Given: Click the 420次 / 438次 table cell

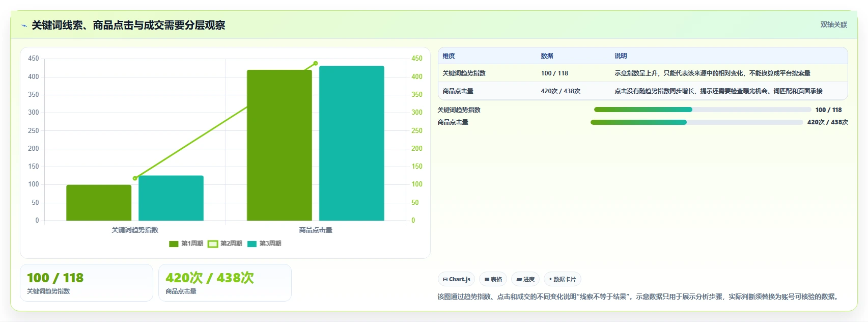Looking at the screenshot, I should click(x=561, y=91).
